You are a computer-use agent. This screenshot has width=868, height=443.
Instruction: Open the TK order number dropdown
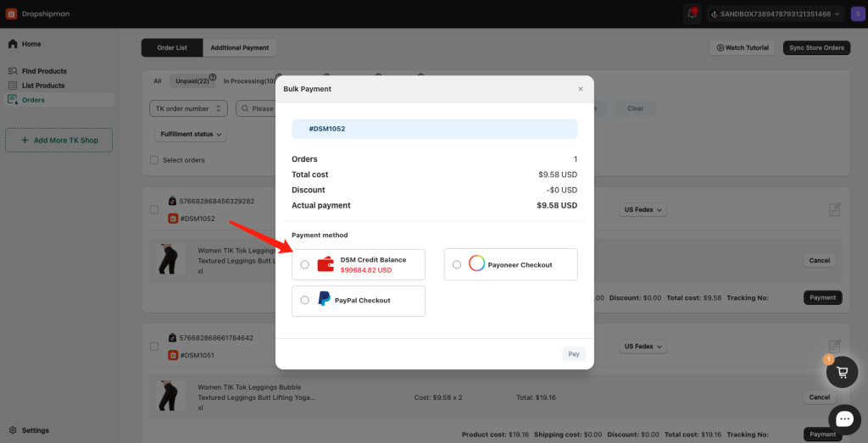(189, 108)
